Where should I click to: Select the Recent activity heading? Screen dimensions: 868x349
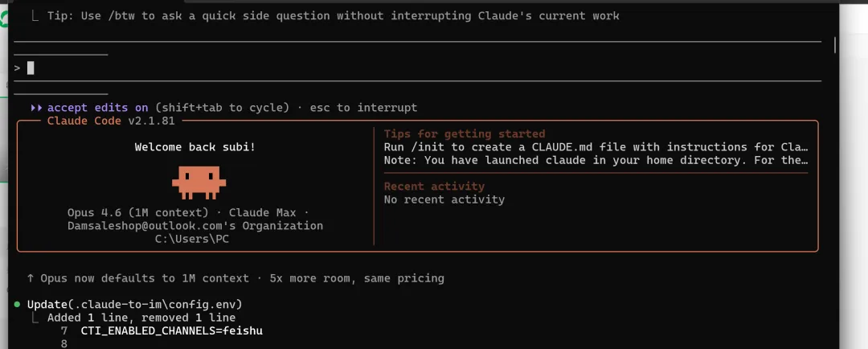(x=434, y=187)
